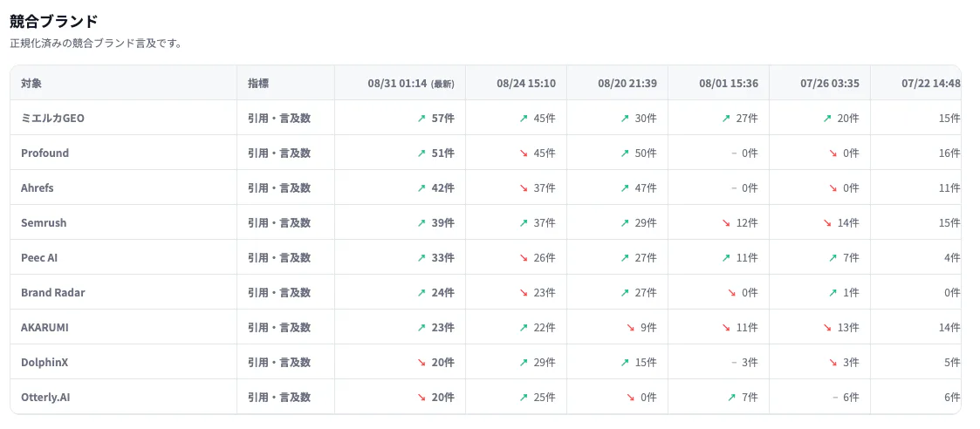Click the up arrow beside Otterly.AI 7件

pyautogui.click(x=731, y=397)
